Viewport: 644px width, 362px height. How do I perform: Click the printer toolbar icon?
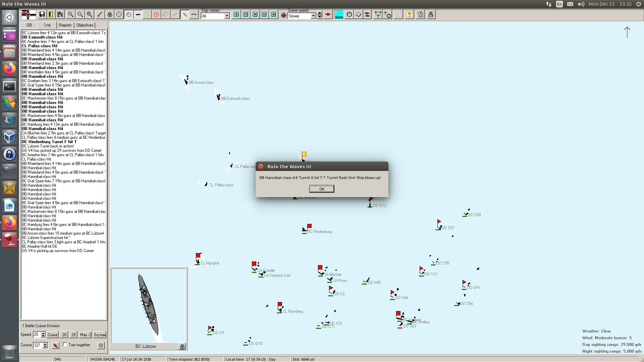431,14
